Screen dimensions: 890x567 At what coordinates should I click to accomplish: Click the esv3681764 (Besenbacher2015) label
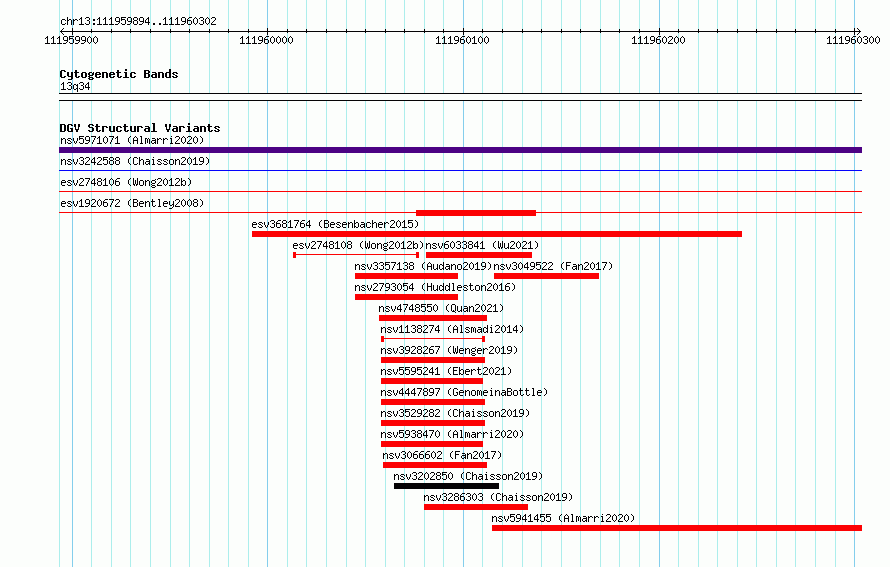coord(335,224)
